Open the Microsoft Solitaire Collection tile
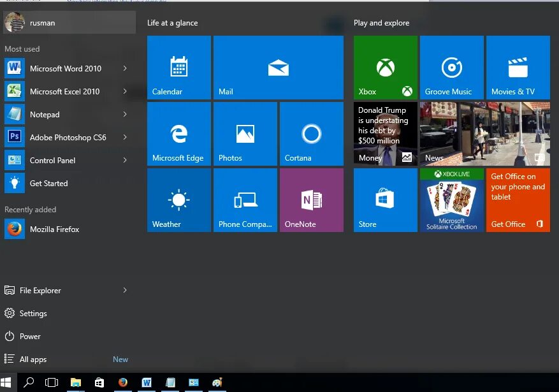 pyautogui.click(x=452, y=200)
